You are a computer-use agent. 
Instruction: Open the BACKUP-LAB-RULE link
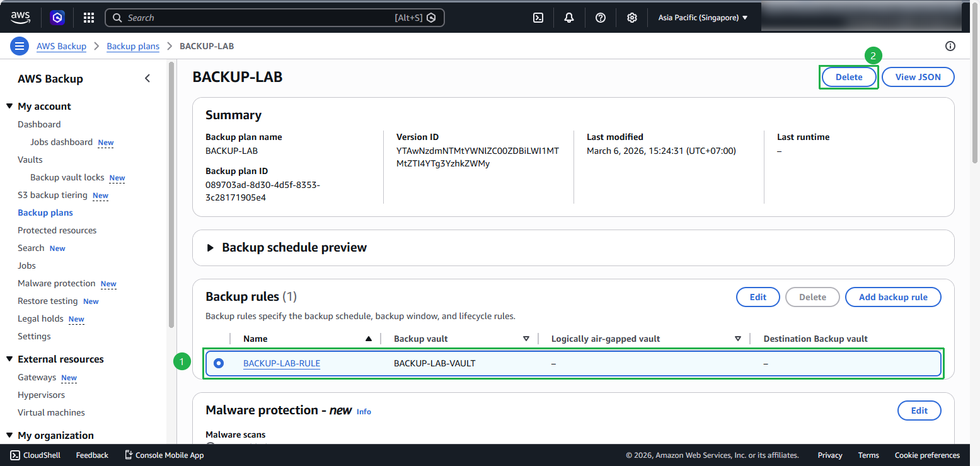click(282, 363)
